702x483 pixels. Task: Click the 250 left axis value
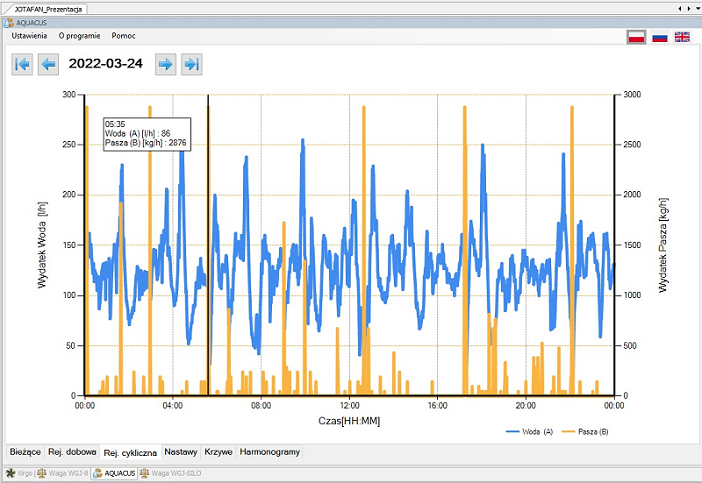(69, 145)
